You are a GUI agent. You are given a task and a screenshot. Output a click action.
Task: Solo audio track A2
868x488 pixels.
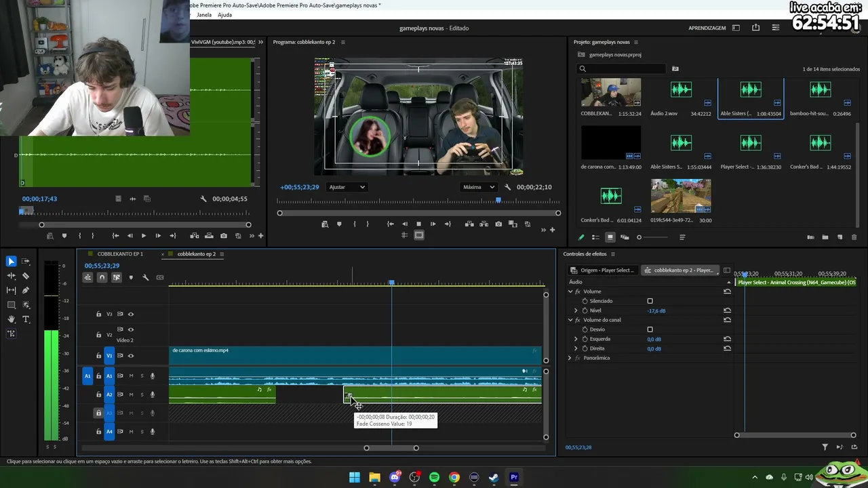click(x=142, y=394)
